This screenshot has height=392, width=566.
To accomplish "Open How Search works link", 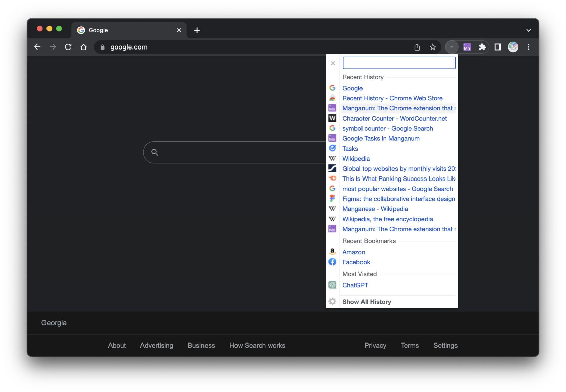I will point(257,346).
